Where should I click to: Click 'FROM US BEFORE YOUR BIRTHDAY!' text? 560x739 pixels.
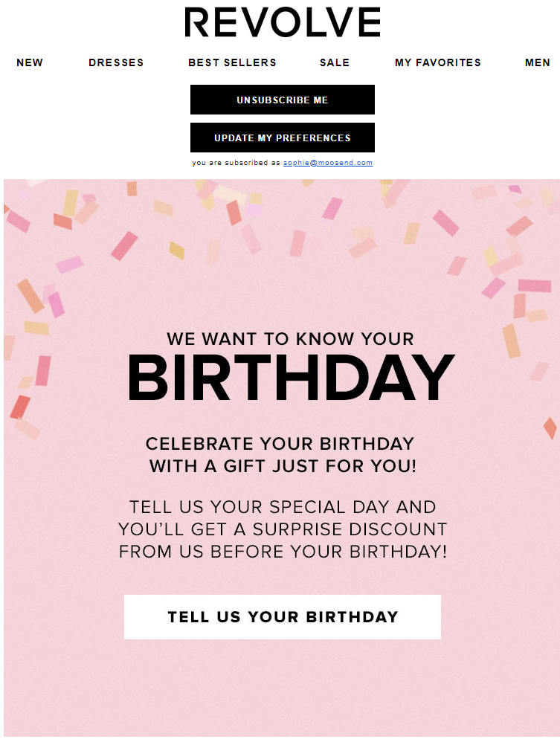tap(283, 552)
